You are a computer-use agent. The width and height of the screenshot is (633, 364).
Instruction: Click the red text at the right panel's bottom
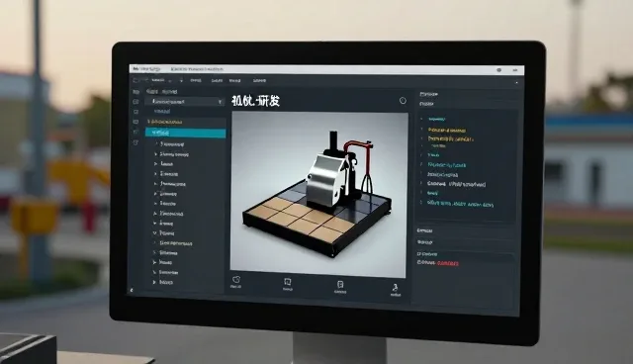click(448, 263)
